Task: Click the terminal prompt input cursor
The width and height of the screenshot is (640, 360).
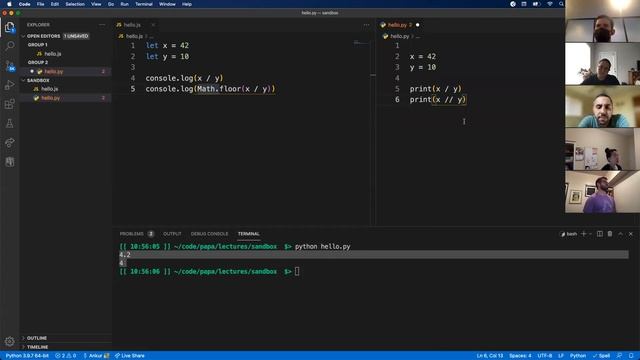Action: (x=297, y=271)
